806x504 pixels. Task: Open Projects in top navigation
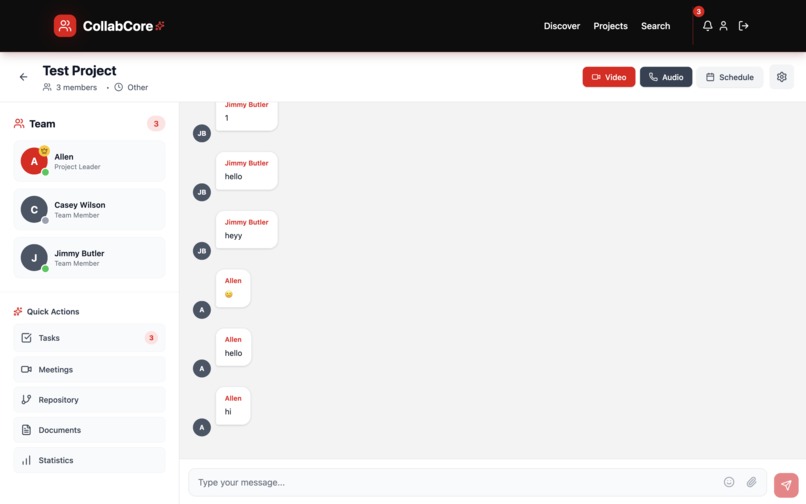[x=610, y=26]
